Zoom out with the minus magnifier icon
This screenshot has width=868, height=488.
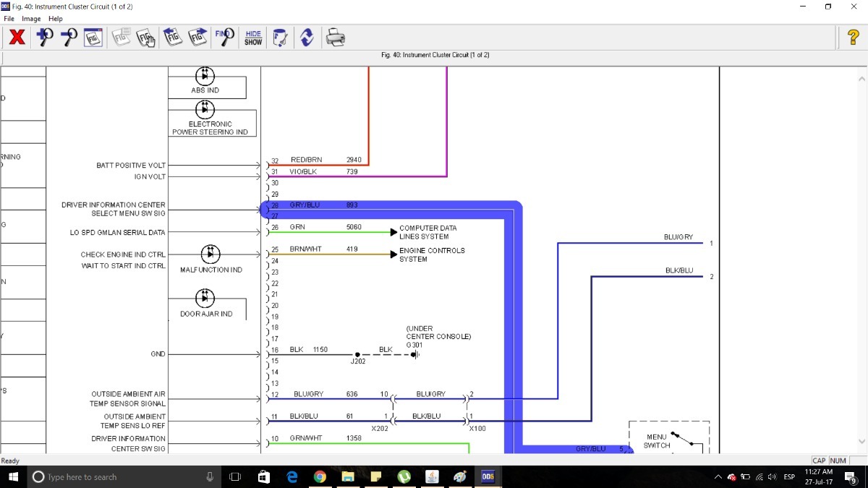click(69, 37)
